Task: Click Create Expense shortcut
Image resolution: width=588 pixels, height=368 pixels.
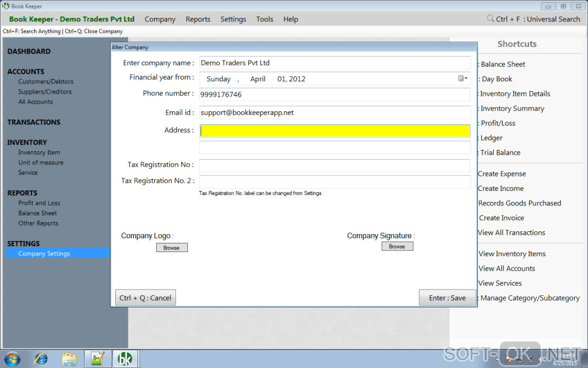Action: pos(502,174)
